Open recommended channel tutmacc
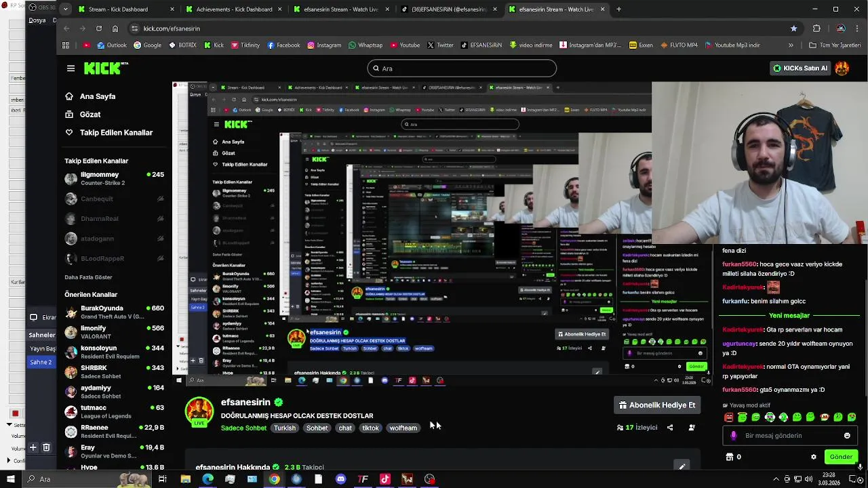The image size is (868, 488). coord(114,411)
